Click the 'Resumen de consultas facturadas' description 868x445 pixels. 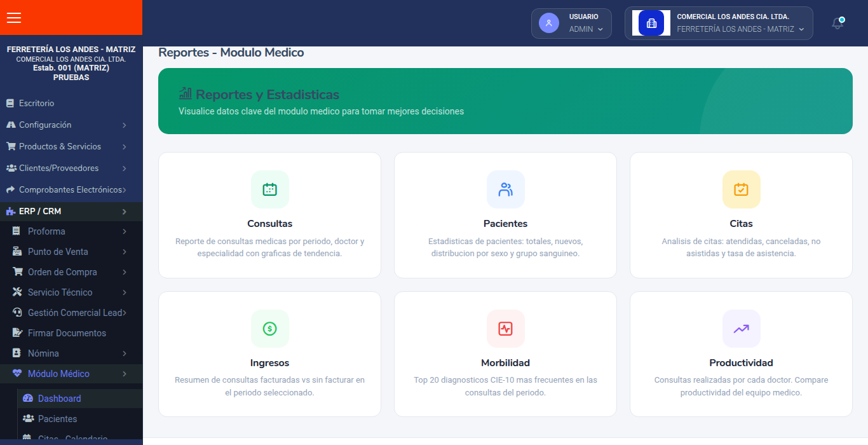(x=269, y=386)
